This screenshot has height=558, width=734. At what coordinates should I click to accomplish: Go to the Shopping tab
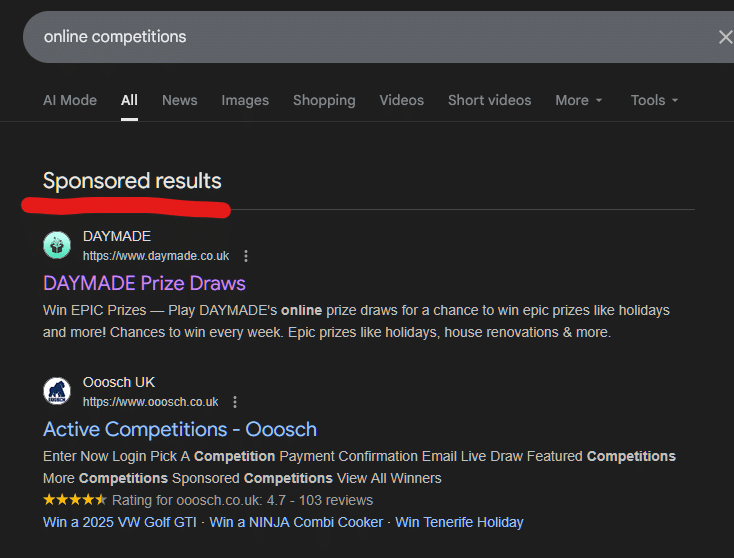point(324,100)
